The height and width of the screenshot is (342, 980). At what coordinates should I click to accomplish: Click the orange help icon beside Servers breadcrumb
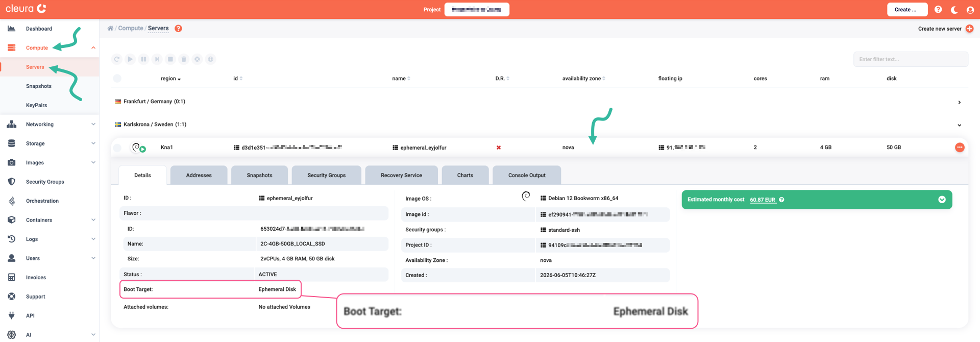point(178,29)
